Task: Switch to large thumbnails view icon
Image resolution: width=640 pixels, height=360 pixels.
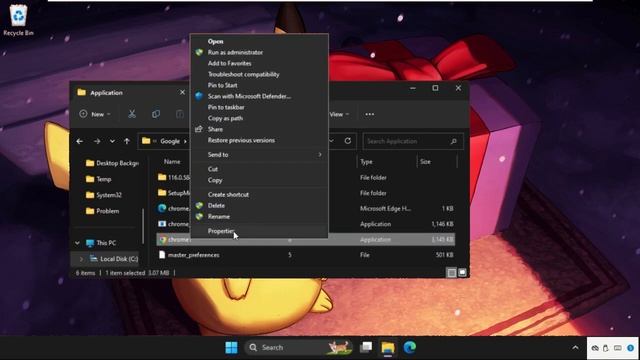Action: click(x=462, y=272)
